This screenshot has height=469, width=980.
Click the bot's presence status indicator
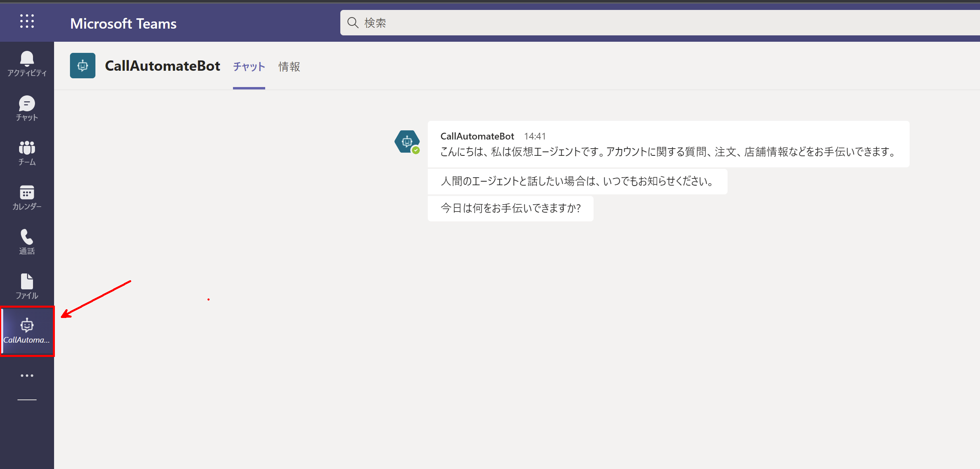[416, 150]
